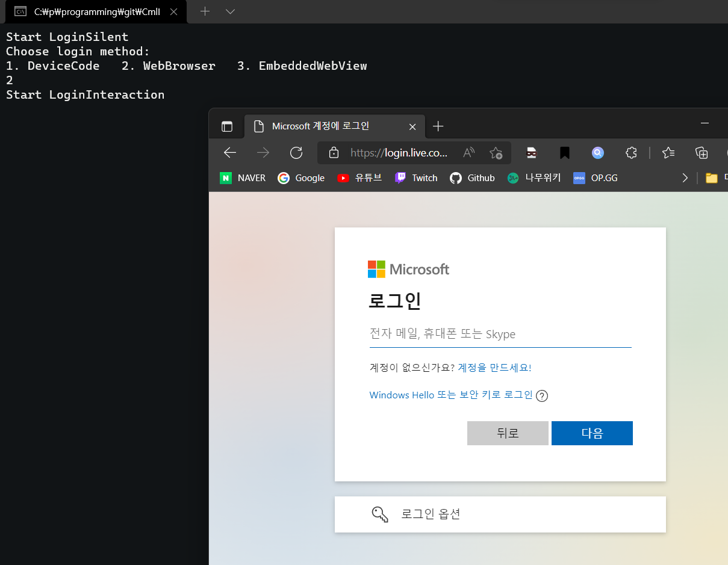Open 로그인 옵션 sign-in options
Screen dimensions: 728x565
[500, 514]
